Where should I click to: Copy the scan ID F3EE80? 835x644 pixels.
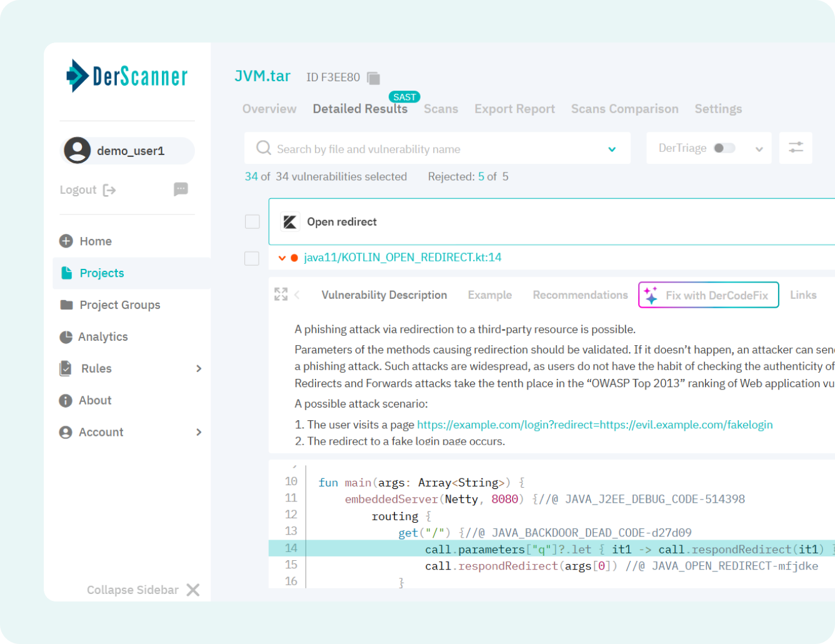tap(372, 77)
